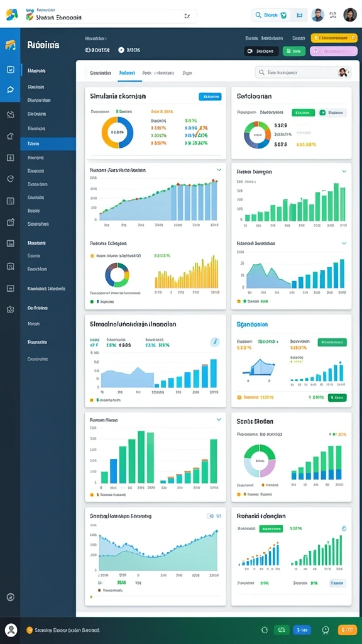Click the chat bubble icon in left sidebar
The width and height of the screenshot is (362, 644).
point(11,89)
